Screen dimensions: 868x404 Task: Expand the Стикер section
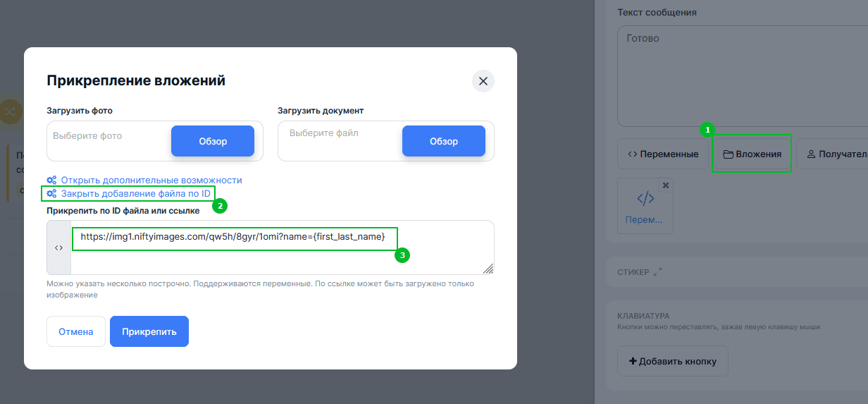coord(658,271)
